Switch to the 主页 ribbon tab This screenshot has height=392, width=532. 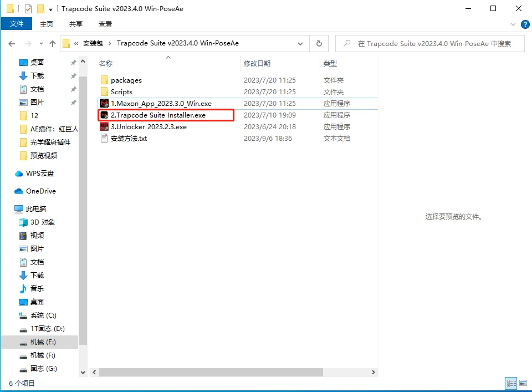[47, 24]
